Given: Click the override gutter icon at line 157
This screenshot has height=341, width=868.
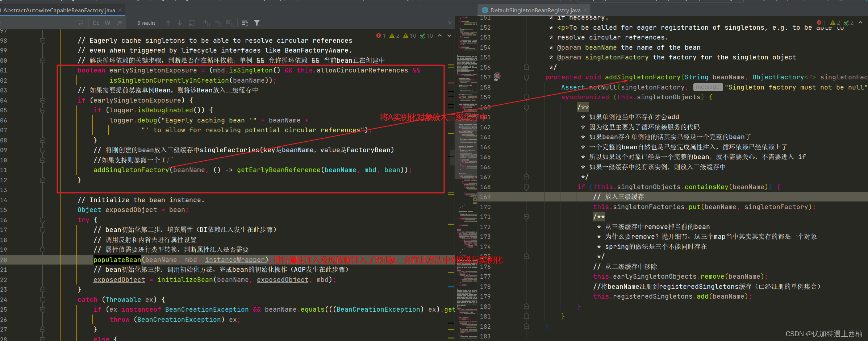Looking at the screenshot, I should click(x=497, y=76).
